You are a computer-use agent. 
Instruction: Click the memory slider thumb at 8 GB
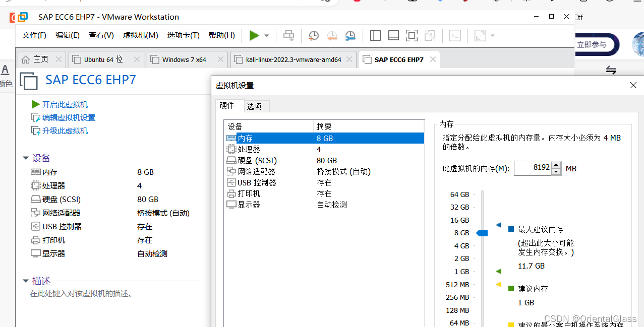click(482, 233)
